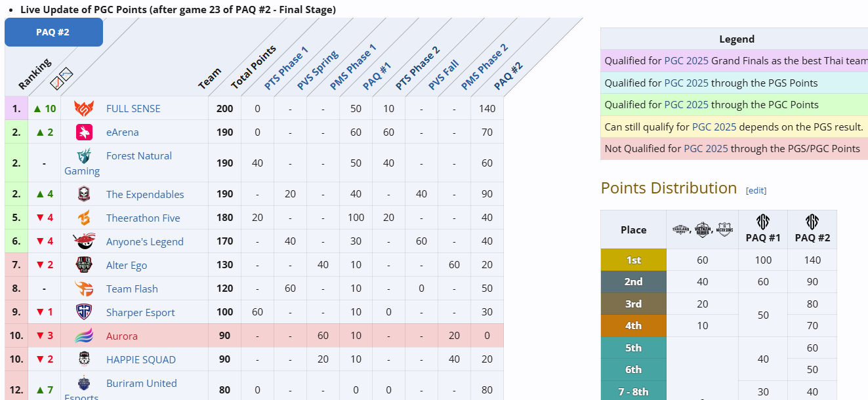Click the eArena team logo

point(84,132)
